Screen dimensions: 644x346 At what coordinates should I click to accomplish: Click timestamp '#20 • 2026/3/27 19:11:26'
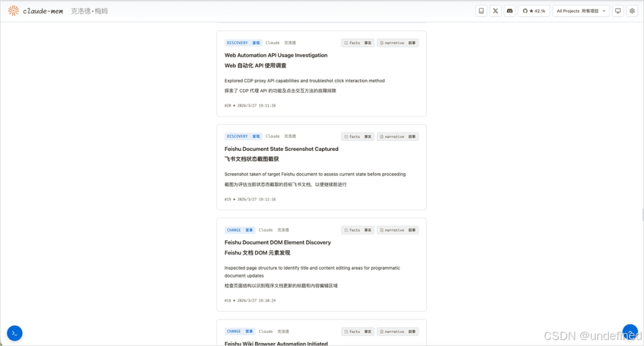pos(250,106)
